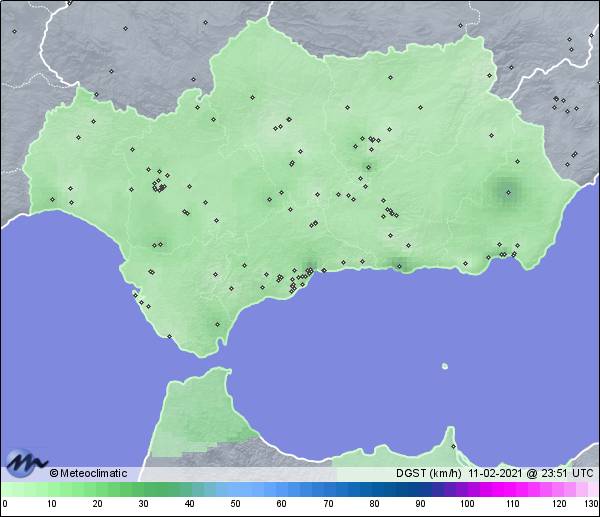Image resolution: width=600 pixels, height=517 pixels.
Task: Click the legend value 70
Action: click(328, 504)
